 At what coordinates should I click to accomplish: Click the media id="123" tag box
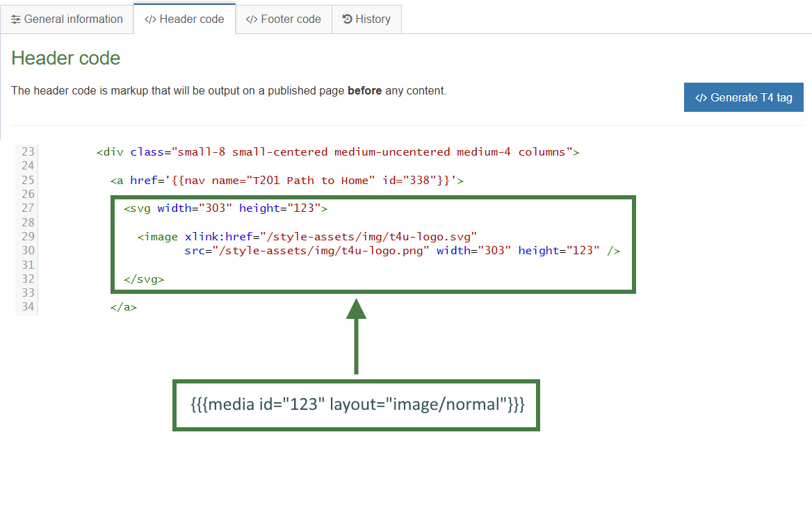(356, 405)
